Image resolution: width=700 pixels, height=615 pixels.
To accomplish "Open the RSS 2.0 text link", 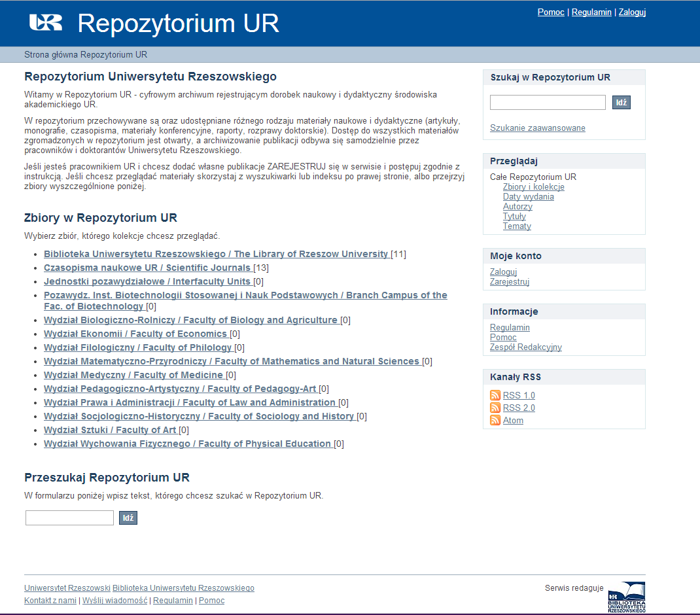I will [x=519, y=408].
